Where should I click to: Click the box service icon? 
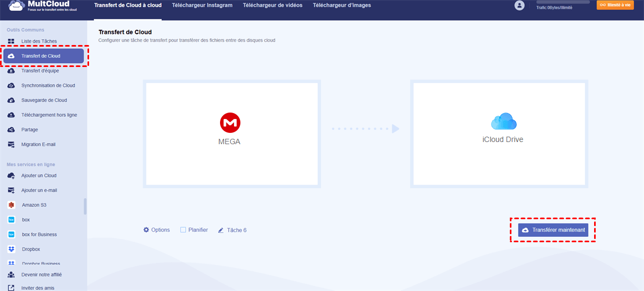pos(11,220)
